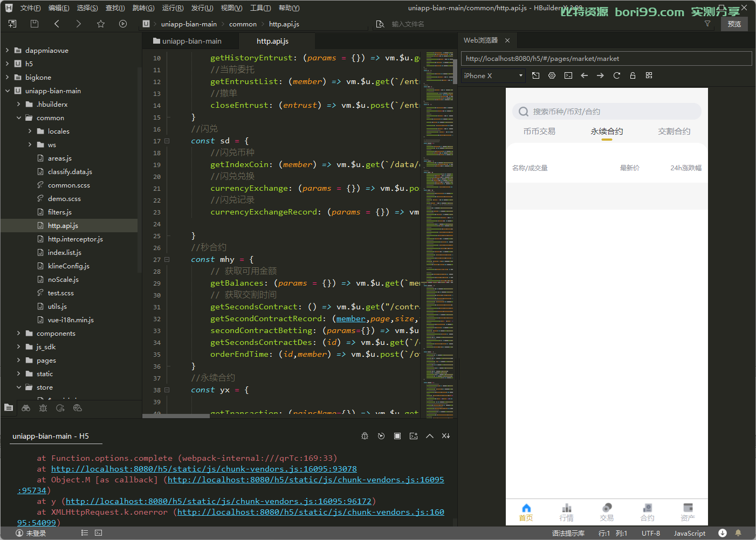Open the iPhone X device dropdown
This screenshot has height=540, width=756.
click(493, 75)
